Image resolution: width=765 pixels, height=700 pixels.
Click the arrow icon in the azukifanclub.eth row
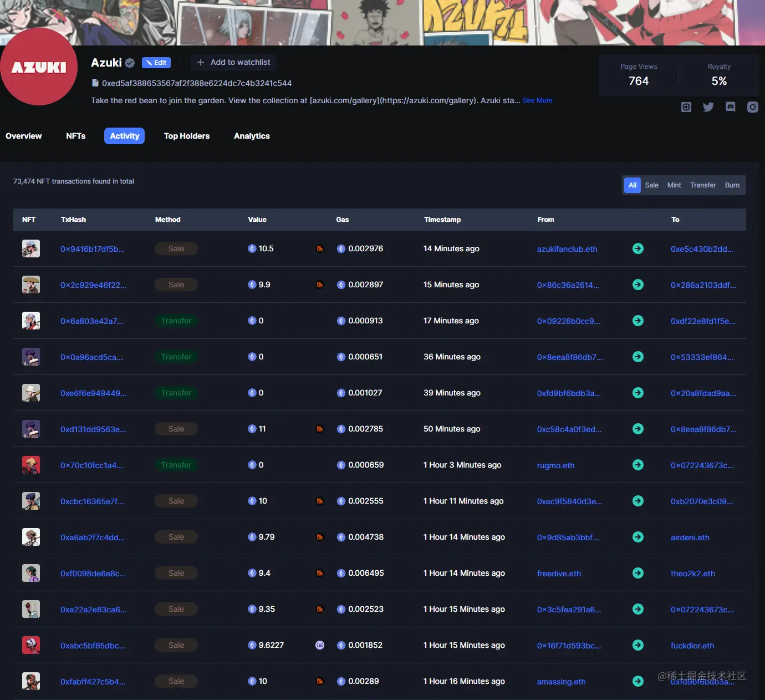(638, 248)
